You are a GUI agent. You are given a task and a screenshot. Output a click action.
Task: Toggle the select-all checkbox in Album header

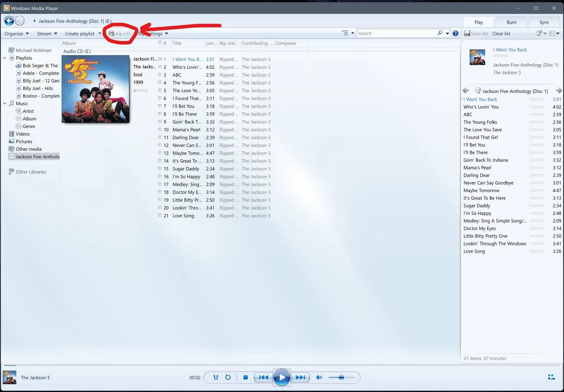[160, 43]
